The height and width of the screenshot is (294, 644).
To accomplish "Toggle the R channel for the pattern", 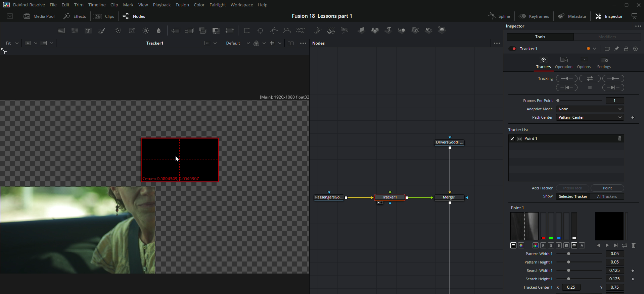I will 543,245.
